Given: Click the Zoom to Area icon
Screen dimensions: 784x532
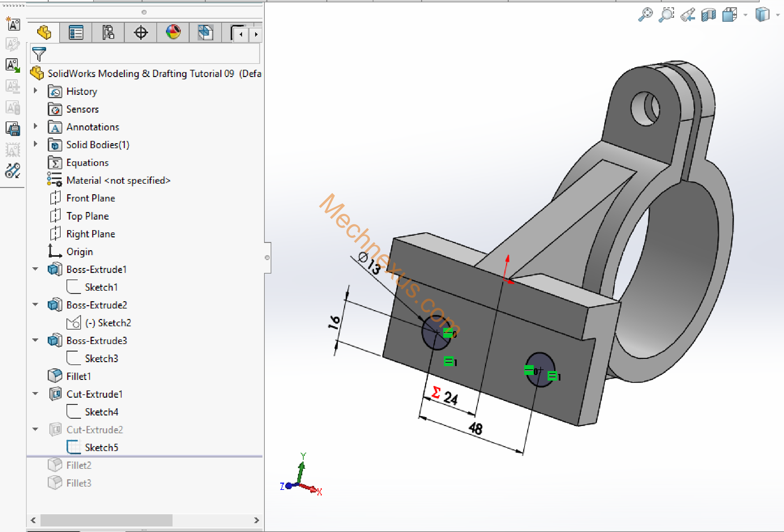Looking at the screenshot, I should [x=666, y=15].
